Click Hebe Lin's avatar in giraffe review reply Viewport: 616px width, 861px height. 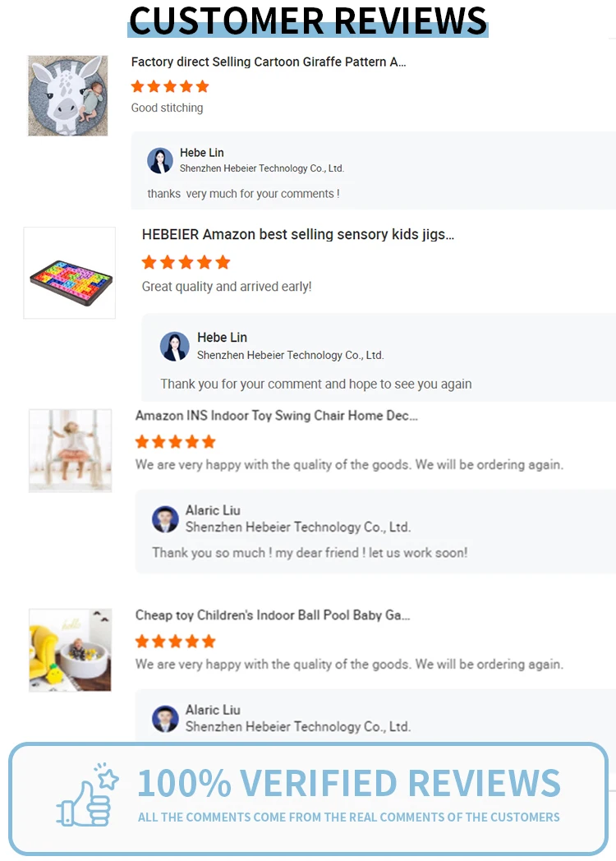[159, 160]
